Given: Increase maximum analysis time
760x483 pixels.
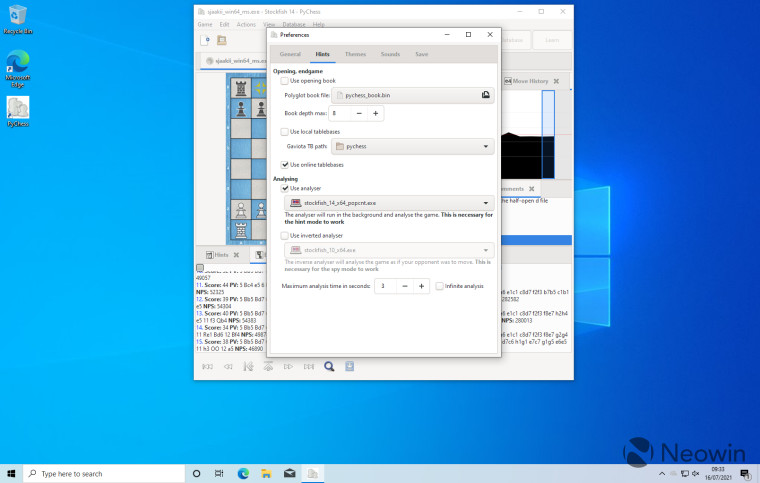Looking at the screenshot, I should pos(421,286).
